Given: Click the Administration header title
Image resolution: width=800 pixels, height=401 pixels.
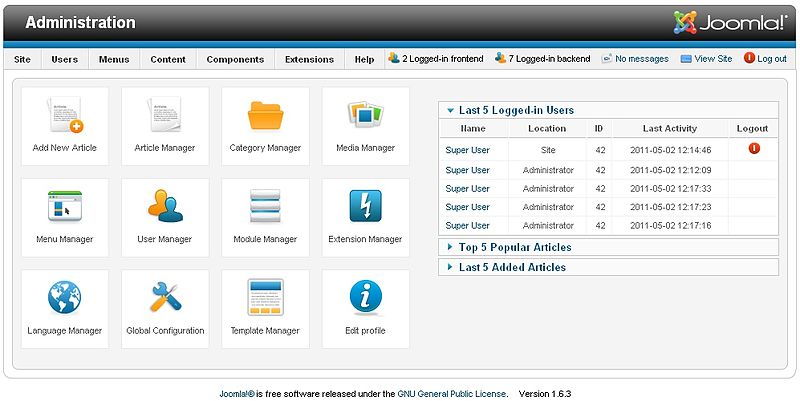Looking at the screenshot, I should click(x=81, y=22).
